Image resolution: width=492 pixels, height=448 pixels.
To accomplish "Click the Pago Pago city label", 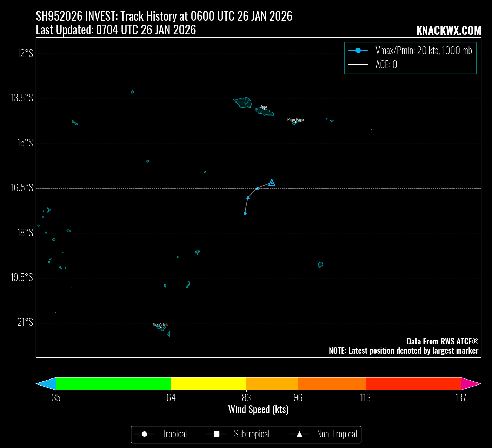I will click(x=295, y=119).
